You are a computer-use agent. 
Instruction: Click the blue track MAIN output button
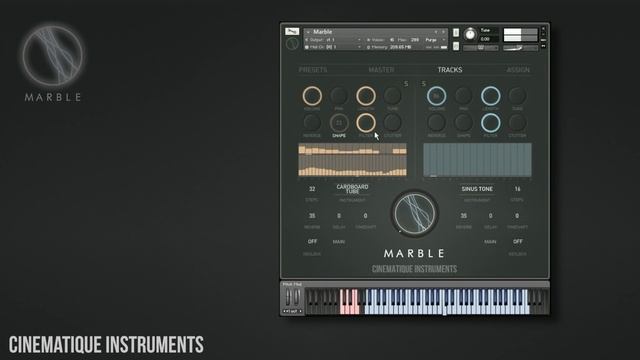pyautogui.click(x=490, y=242)
